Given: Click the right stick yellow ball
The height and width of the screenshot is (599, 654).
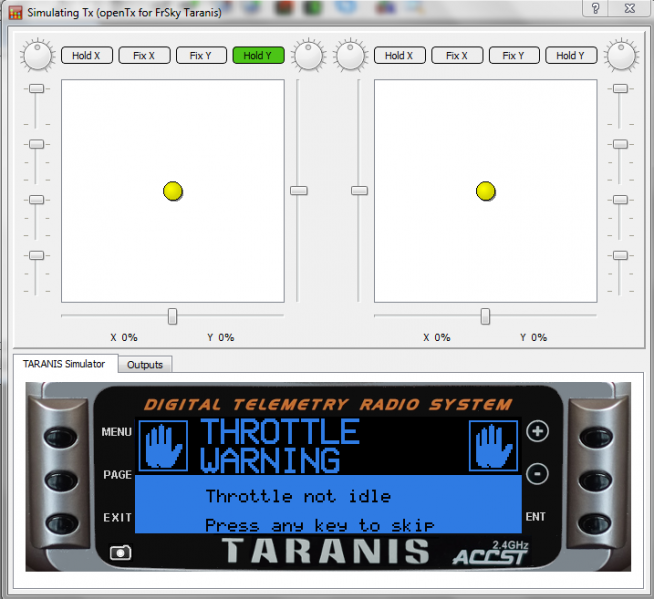Looking at the screenshot, I should (x=485, y=191).
